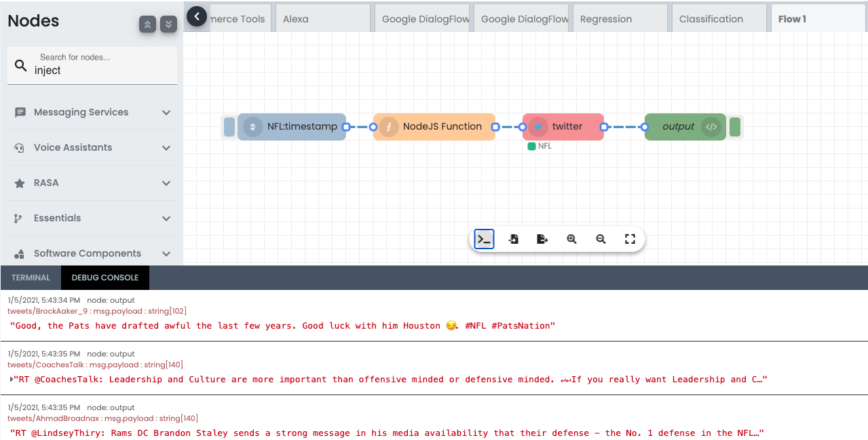Image resolution: width=868 pixels, height=440 pixels.
Task: Expand all node categories with double-down arrow
Action: pyautogui.click(x=169, y=24)
